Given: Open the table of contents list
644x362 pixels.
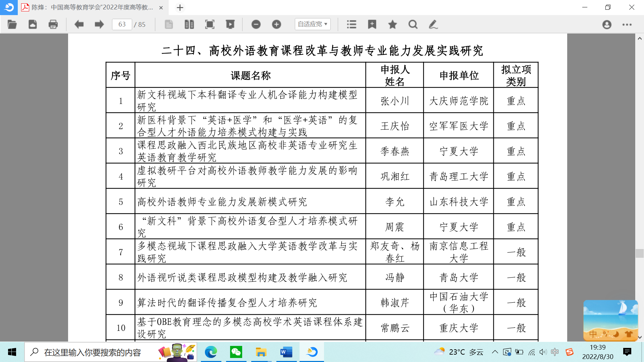Looking at the screenshot, I should (x=352, y=24).
